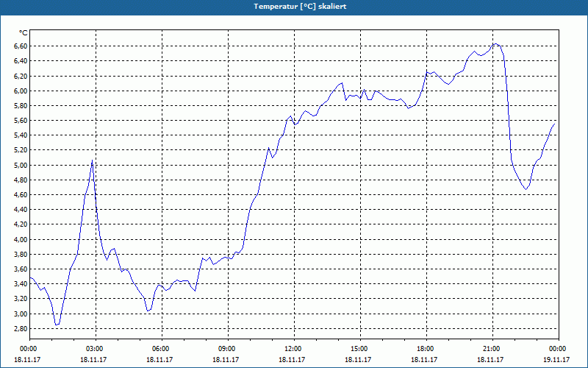Click the "18.11.17" date under 06:00
Viewport: 588px width, 368px height.
159,359
